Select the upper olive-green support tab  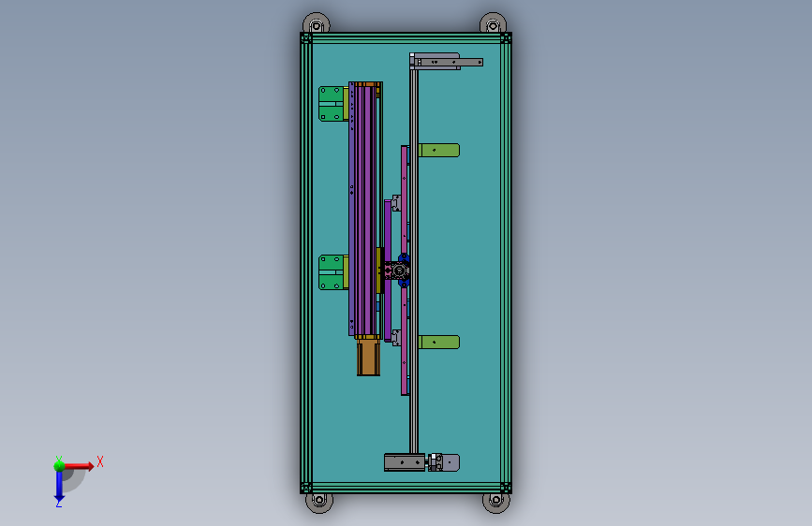[x=439, y=150]
